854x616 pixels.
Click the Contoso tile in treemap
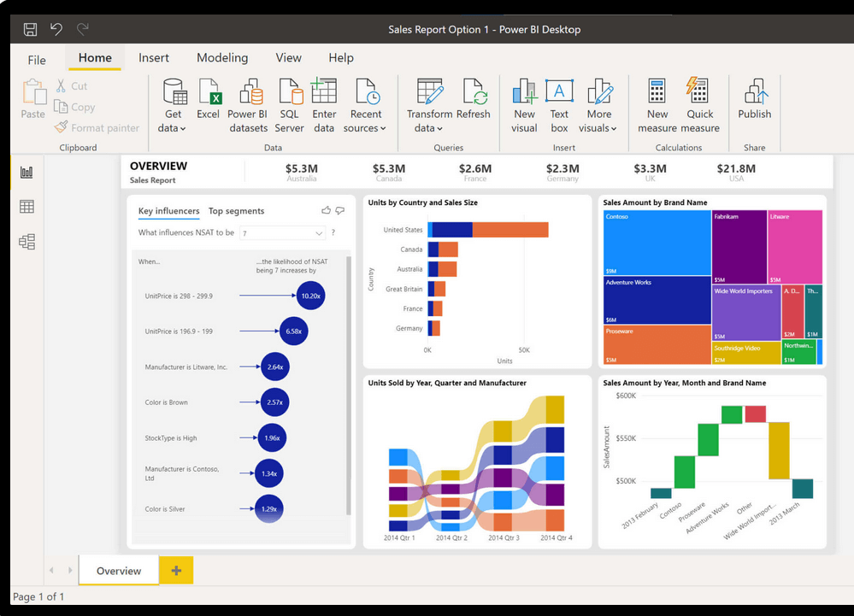coord(657,243)
